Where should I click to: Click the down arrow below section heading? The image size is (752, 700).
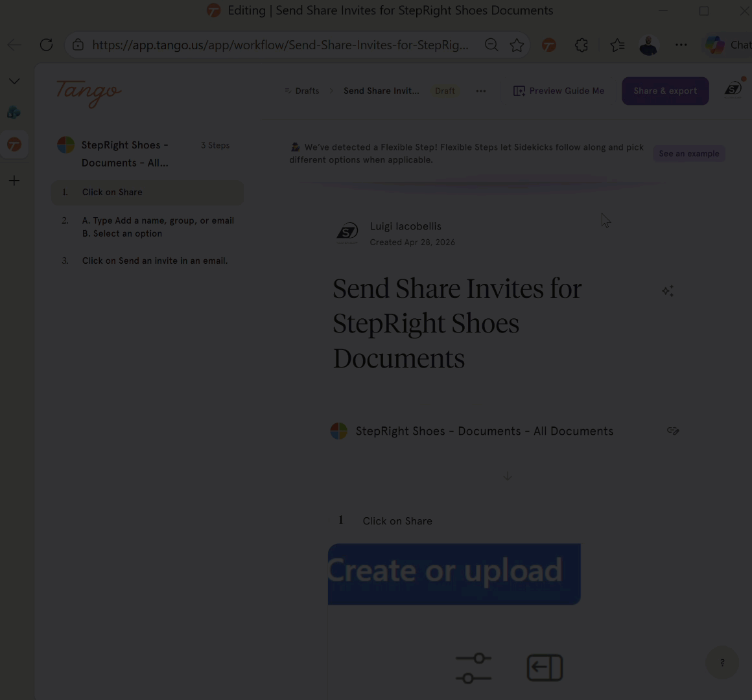pos(508,476)
